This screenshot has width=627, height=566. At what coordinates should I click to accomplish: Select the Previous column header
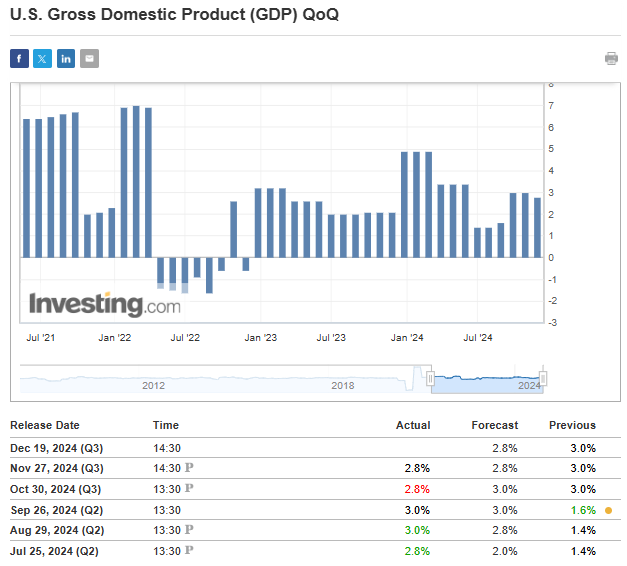click(x=572, y=425)
